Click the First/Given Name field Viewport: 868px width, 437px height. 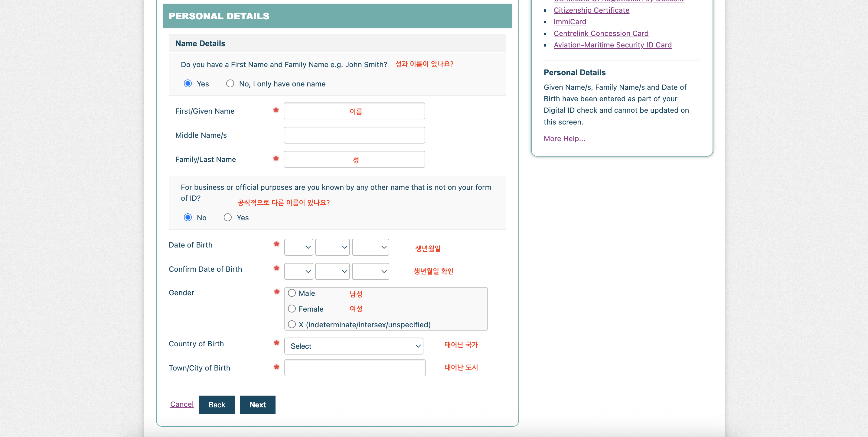tap(354, 111)
